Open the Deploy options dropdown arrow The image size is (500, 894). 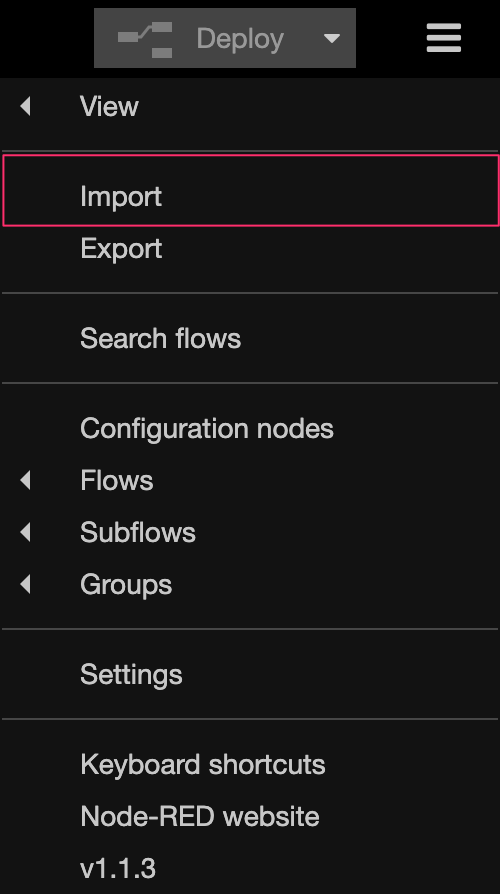332,38
